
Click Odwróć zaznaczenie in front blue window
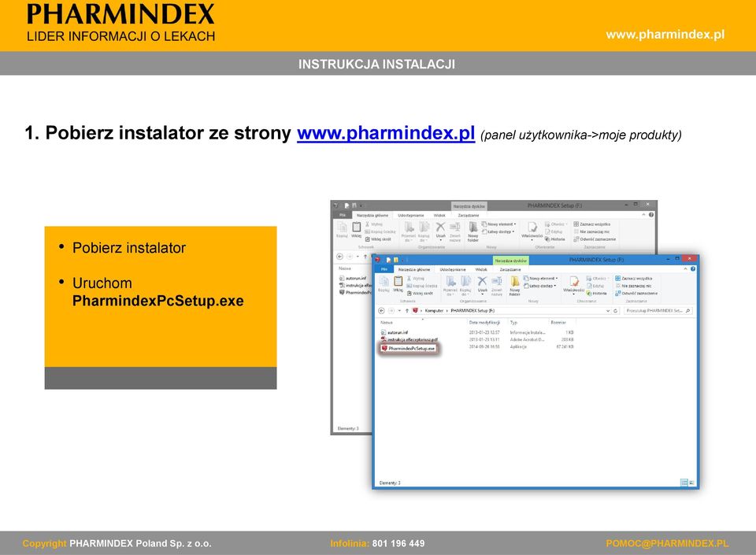(x=636, y=293)
